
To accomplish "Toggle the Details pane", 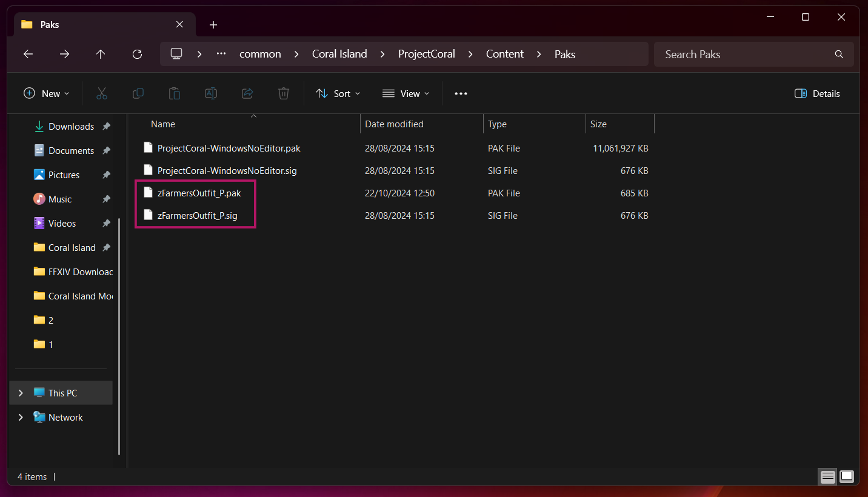I will [817, 93].
